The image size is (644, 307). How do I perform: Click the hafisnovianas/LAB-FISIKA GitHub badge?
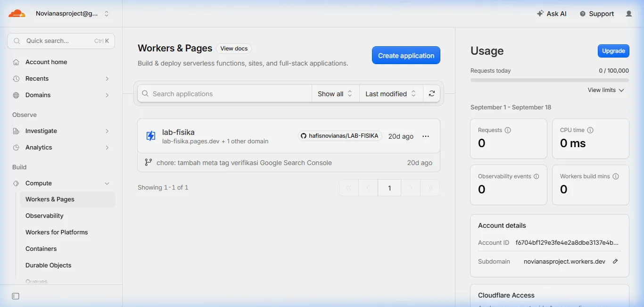tap(340, 136)
